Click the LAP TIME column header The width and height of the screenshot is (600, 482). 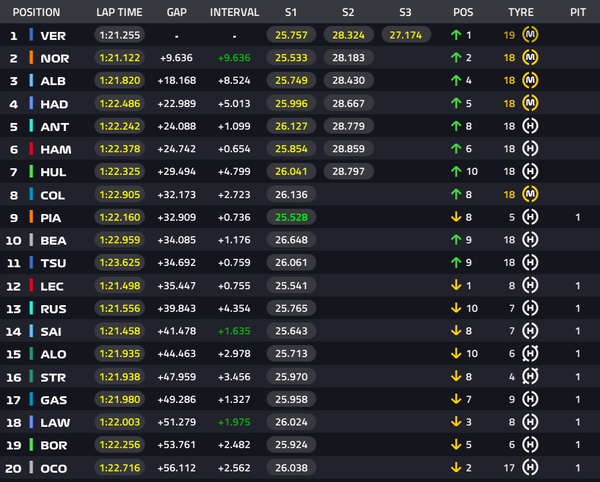[x=119, y=12]
